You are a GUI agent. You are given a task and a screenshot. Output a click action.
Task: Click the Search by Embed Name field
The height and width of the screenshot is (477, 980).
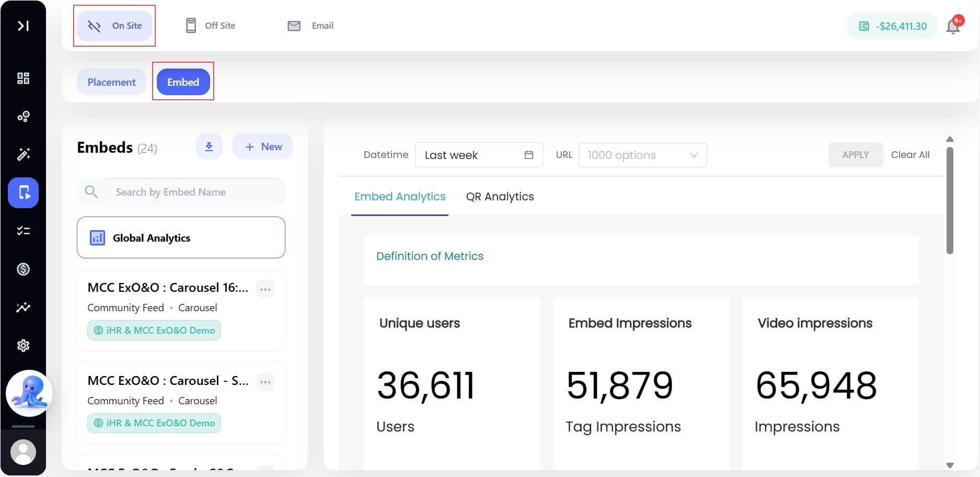tap(195, 192)
